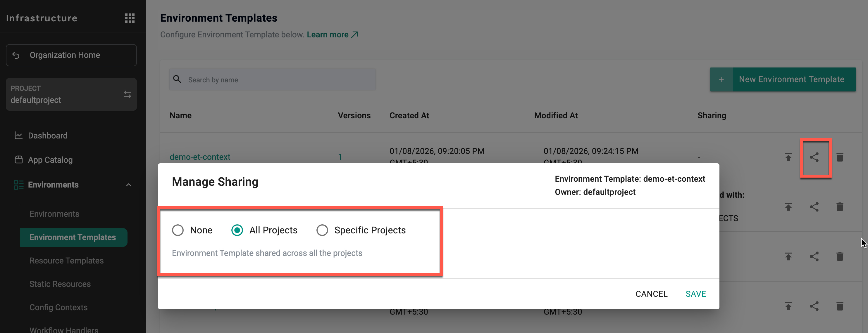868x333 pixels.
Task: Select the None sharing radio button
Action: click(x=178, y=230)
